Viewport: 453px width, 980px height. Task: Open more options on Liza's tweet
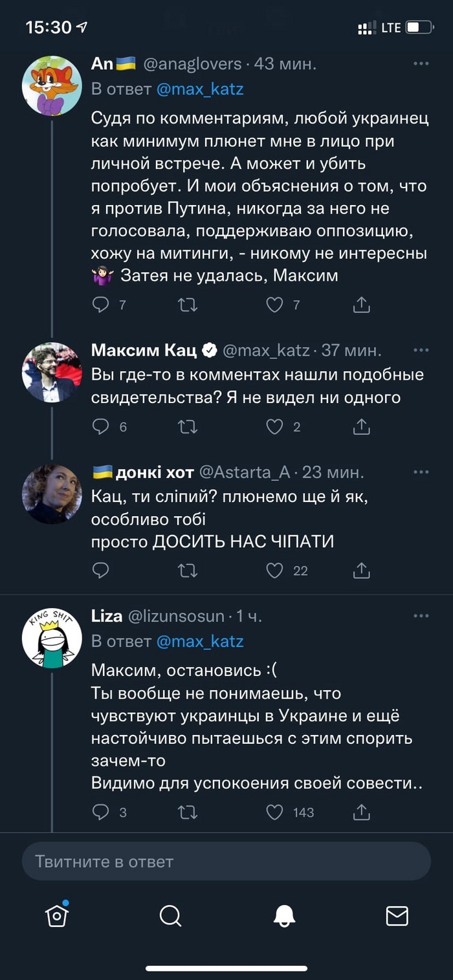point(421,616)
